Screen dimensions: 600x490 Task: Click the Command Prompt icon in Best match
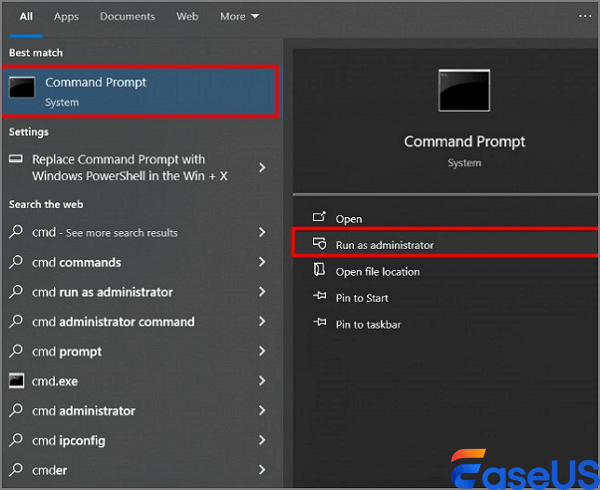[24, 90]
